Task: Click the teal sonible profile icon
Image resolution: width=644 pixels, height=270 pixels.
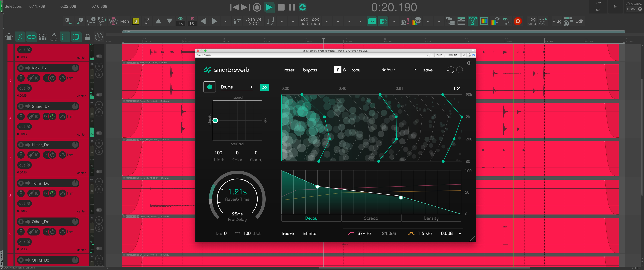Action: pyautogui.click(x=264, y=87)
